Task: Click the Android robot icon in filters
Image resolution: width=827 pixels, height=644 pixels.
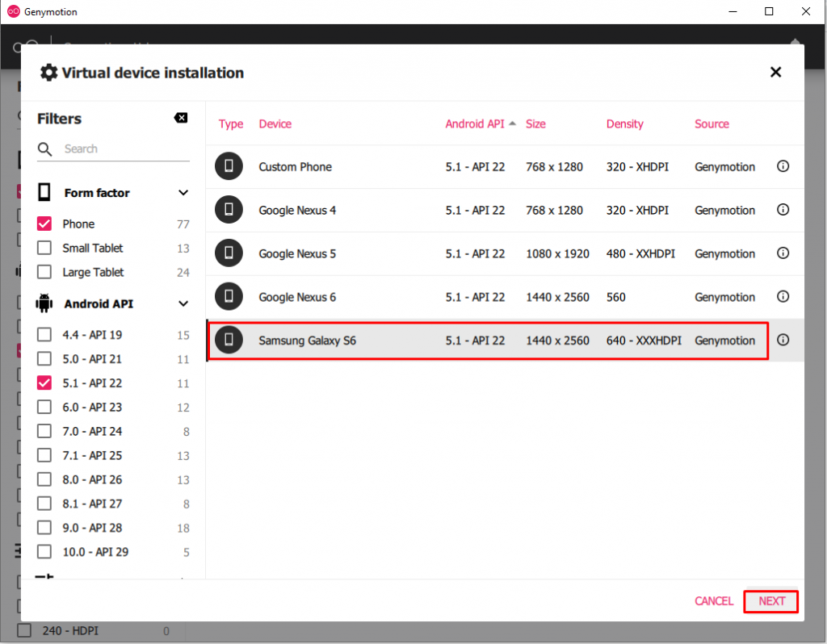Action: coord(44,303)
